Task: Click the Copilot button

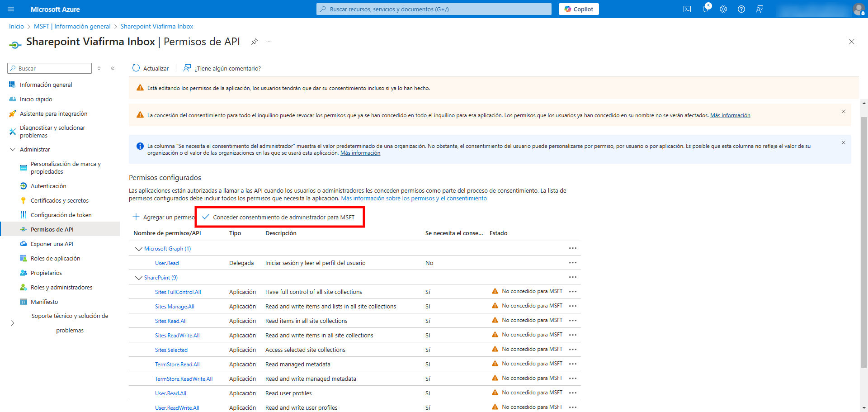Action: [x=579, y=9]
